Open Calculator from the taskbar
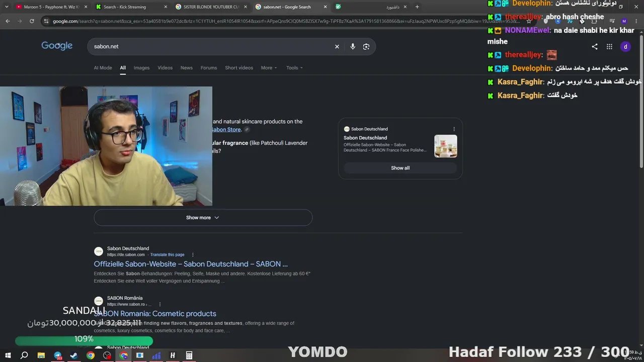Viewport: 644px width, 362px height. pos(189,355)
